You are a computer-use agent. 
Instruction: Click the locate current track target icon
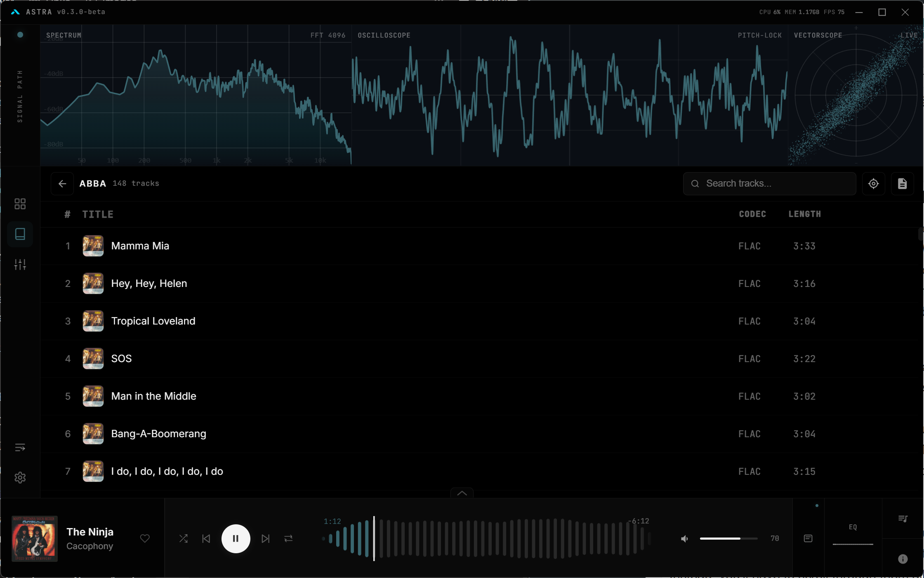[873, 184]
